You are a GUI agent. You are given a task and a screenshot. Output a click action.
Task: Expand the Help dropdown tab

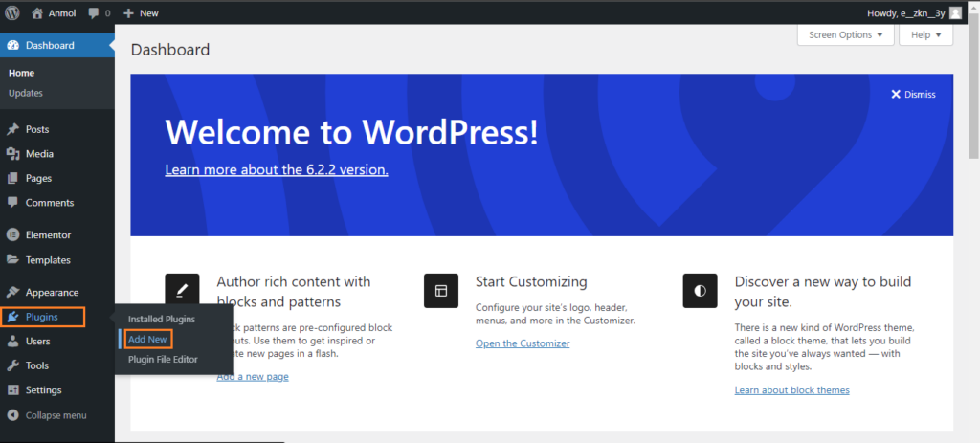tap(925, 35)
